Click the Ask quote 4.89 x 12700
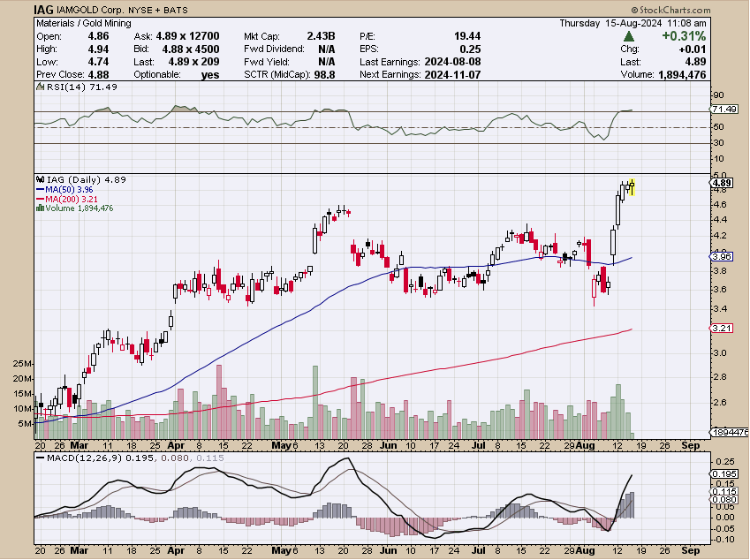750x560 pixels. pyautogui.click(x=187, y=36)
